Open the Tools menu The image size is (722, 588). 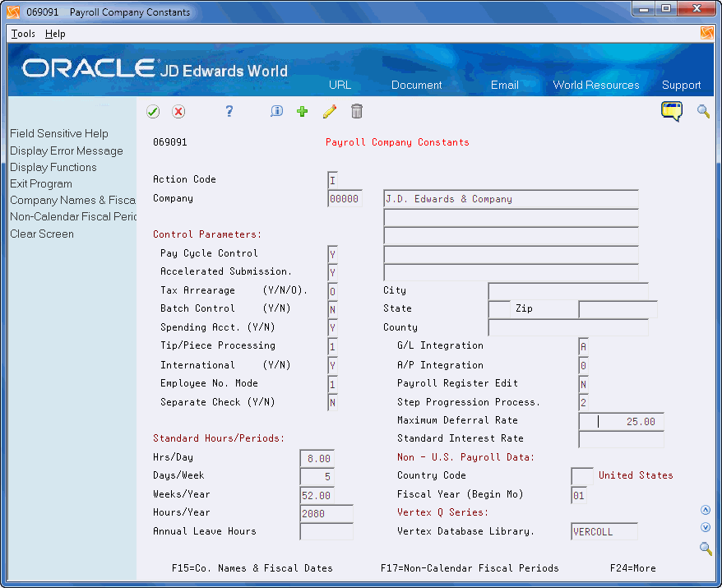point(23,34)
